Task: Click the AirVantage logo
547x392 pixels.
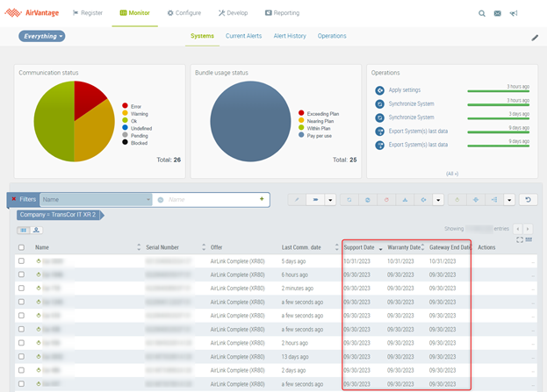Action: click(x=32, y=13)
